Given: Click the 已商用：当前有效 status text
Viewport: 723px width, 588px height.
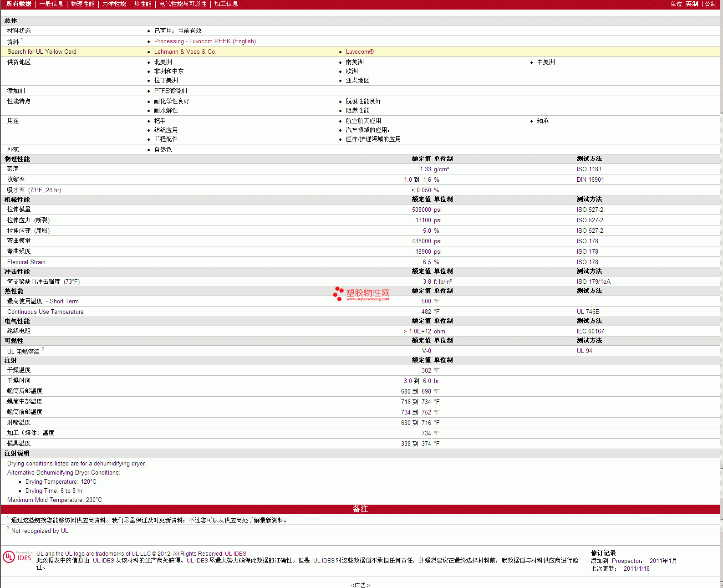Looking at the screenshot, I should (x=178, y=31).
